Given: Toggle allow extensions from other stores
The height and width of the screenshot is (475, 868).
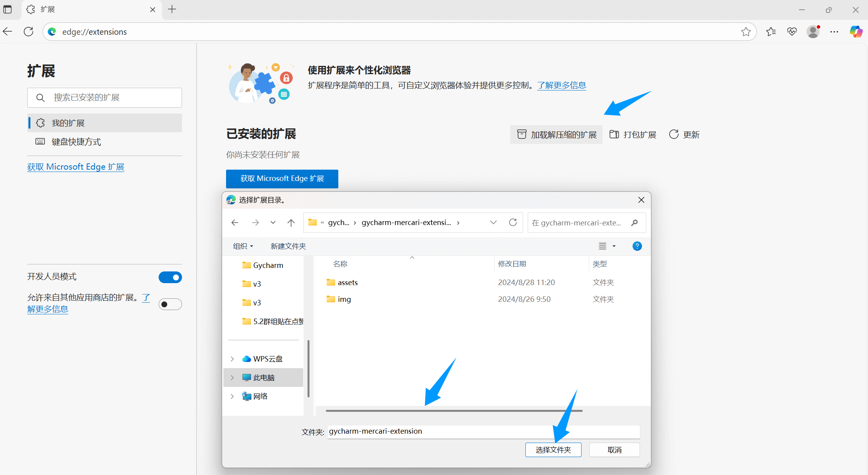Looking at the screenshot, I should (x=170, y=304).
